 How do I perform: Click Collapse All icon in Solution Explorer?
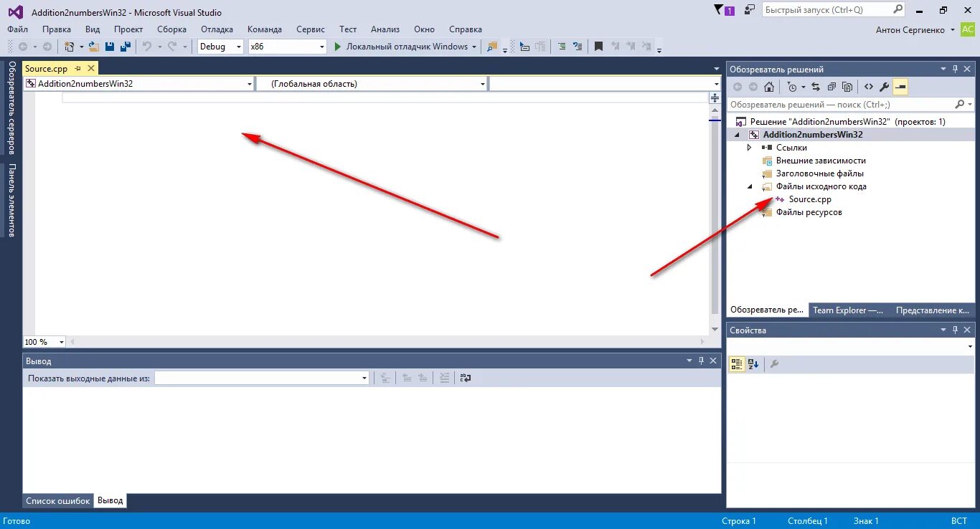pos(831,87)
